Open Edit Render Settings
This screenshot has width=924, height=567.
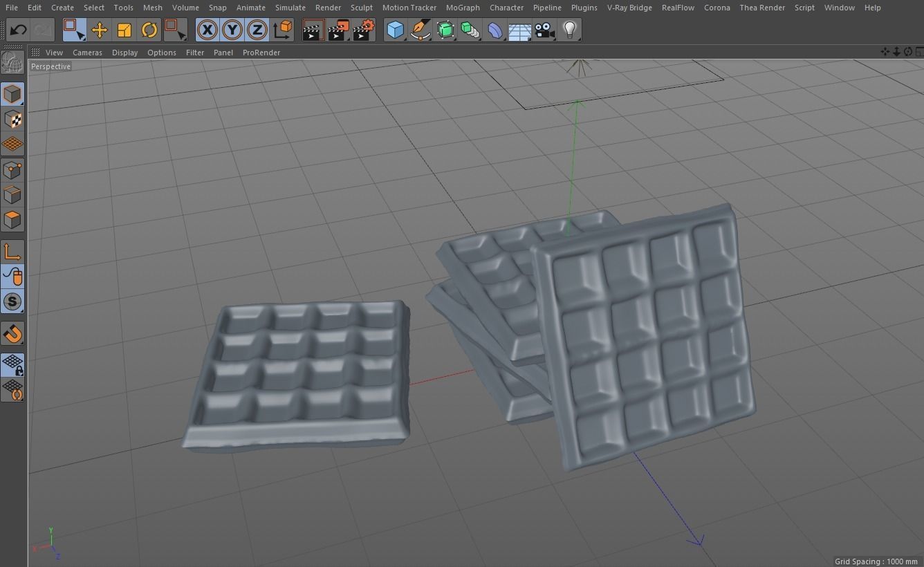coord(364,30)
